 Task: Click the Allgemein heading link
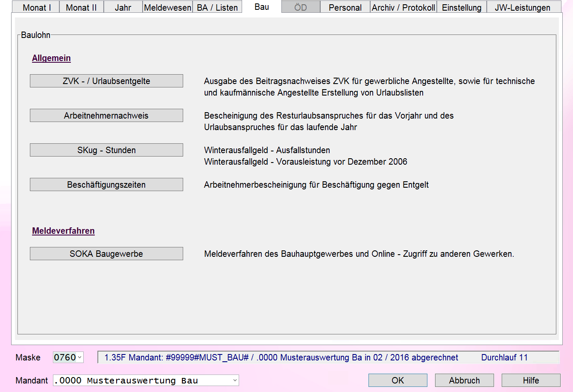(x=51, y=58)
